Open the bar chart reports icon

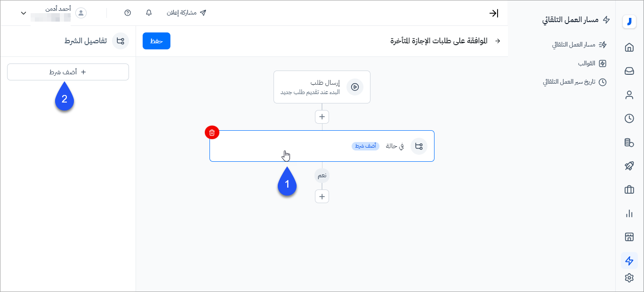pyautogui.click(x=629, y=213)
